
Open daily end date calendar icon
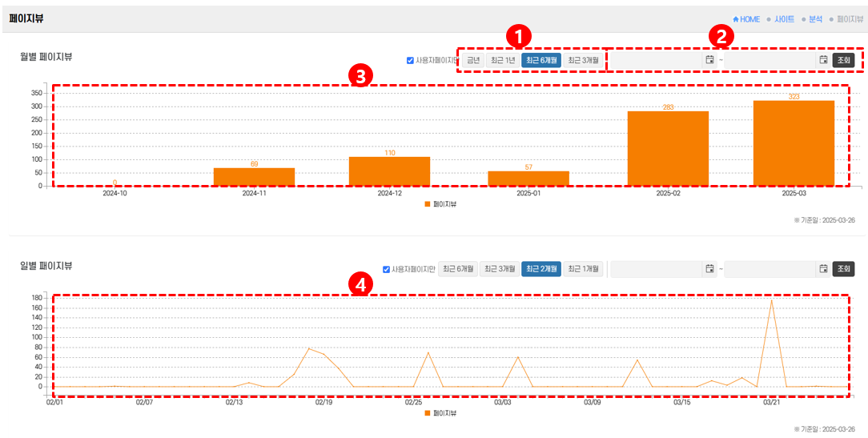coord(823,269)
